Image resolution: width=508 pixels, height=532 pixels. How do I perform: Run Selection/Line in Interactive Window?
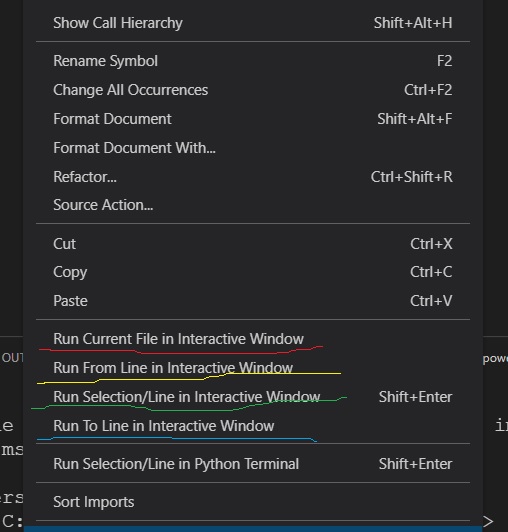click(x=253, y=397)
